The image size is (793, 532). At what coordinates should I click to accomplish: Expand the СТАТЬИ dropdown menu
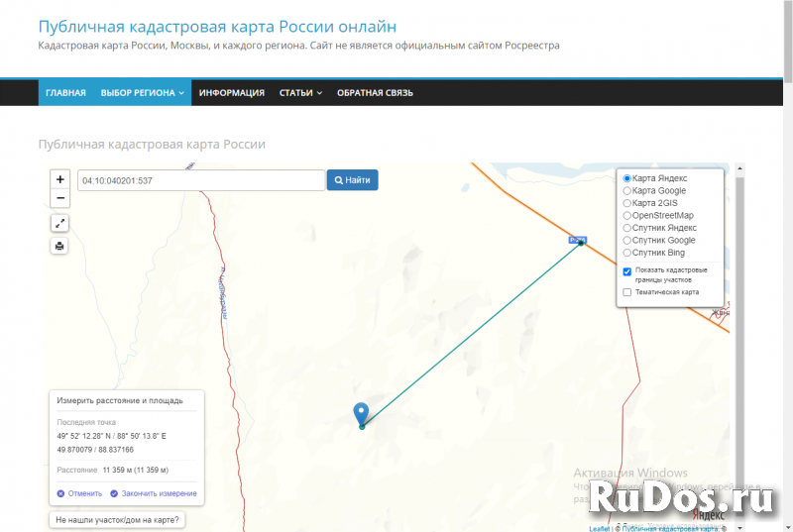tap(300, 93)
